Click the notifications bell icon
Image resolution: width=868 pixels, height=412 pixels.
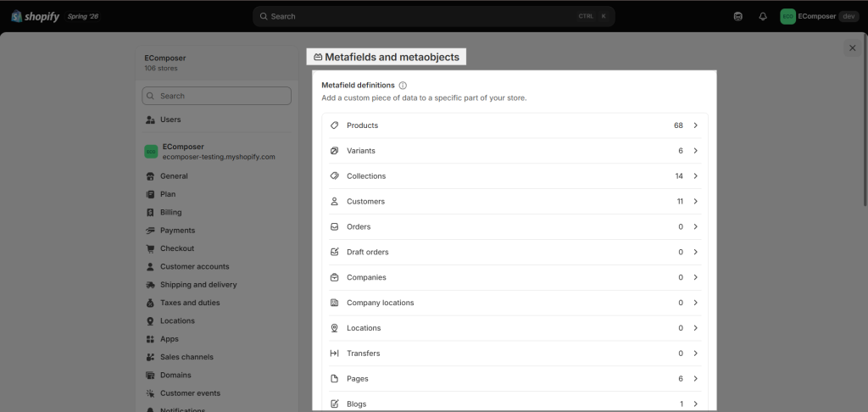[x=763, y=17]
